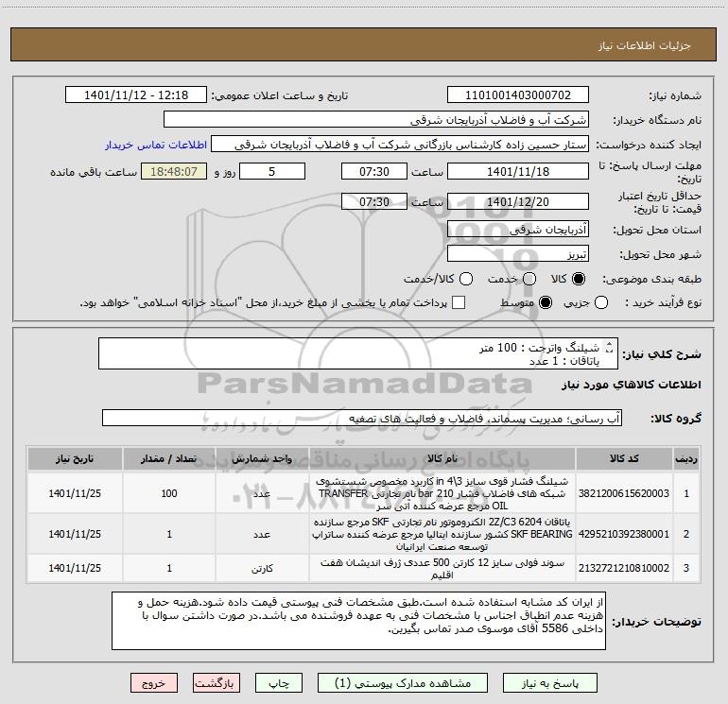Click the شیلنگ فشار قوی item name
Image resolution: width=728 pixels, height=704 pixels.
pos(442,493)
